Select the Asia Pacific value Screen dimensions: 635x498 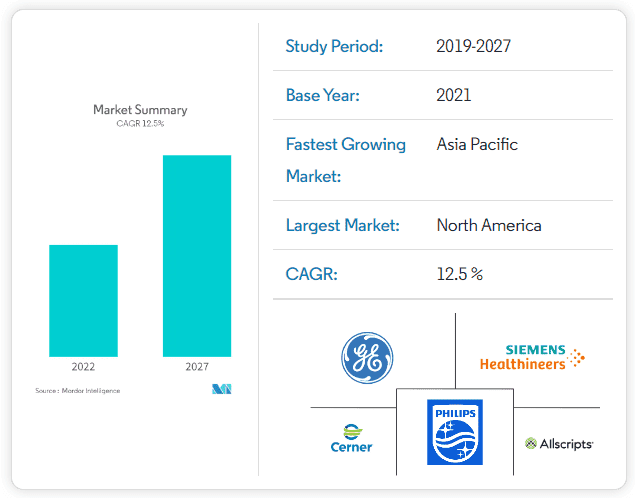point(477,144)
